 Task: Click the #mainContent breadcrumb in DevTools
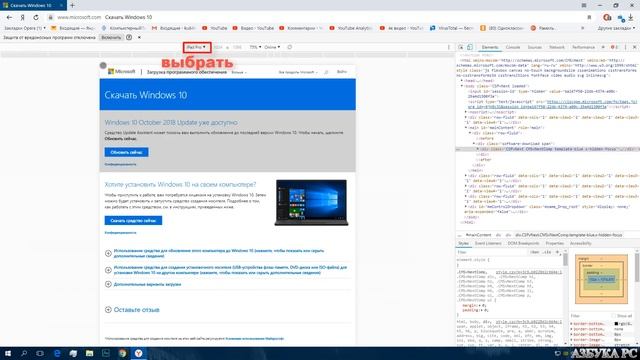coord(478,235)
